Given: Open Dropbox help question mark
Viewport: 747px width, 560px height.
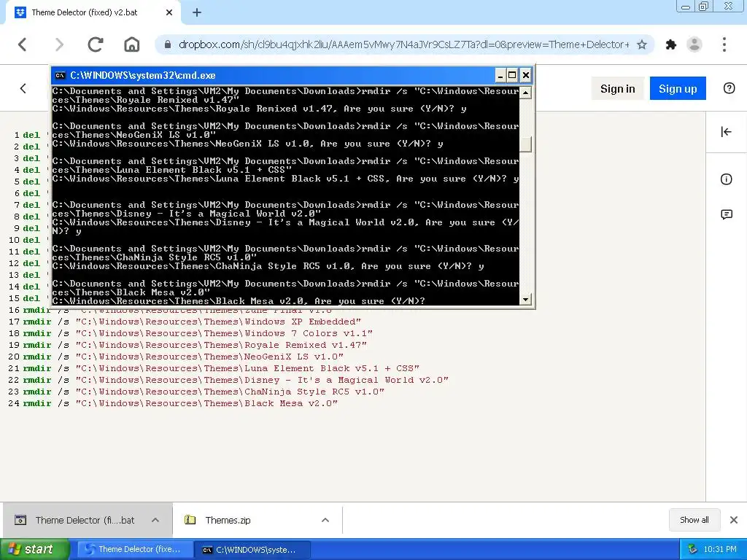Looking at the screenshot, I should pyautogui.click(x=729, y=88).
